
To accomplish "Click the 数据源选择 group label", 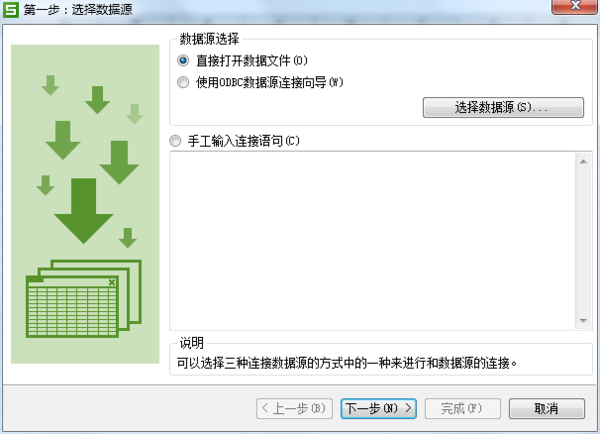I will tap(209, 39).
